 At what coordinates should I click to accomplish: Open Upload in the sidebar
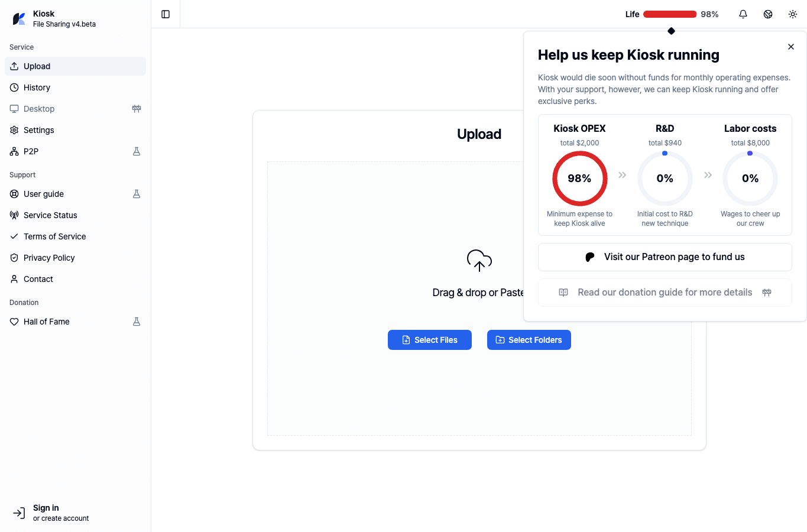[x=75, y=66]
